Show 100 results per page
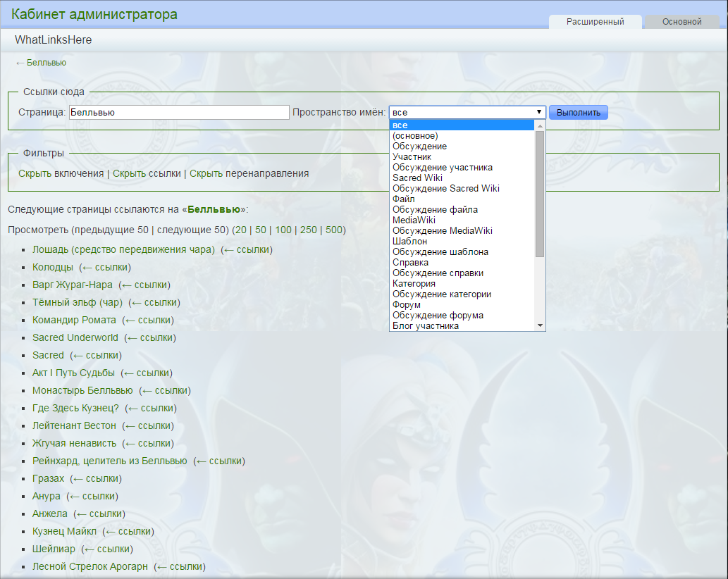Viewport: 728px width, 579px height. coord(283,230)
